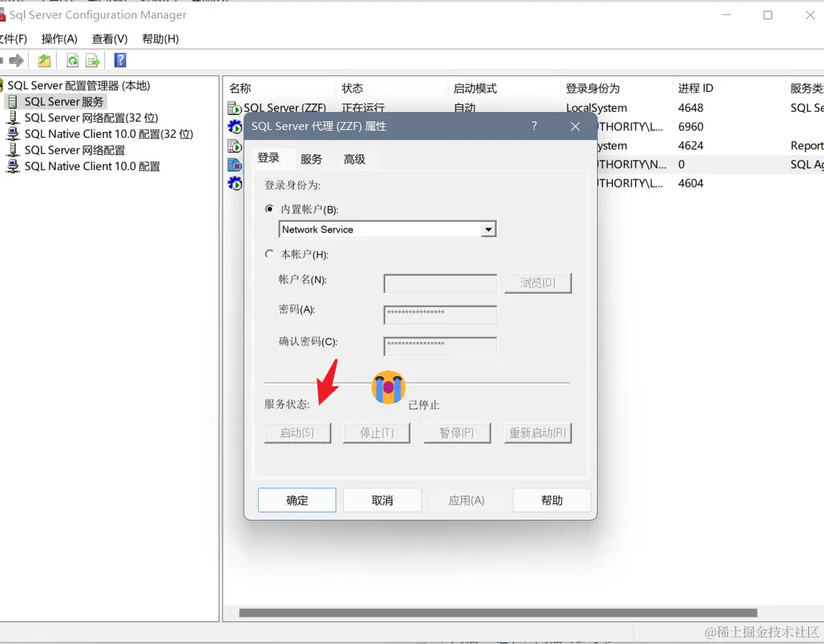Screen dimensions: 824x644
Task: Click the SQL Native Client 10.0 配置 tree icon
Action: click(13, 167)
